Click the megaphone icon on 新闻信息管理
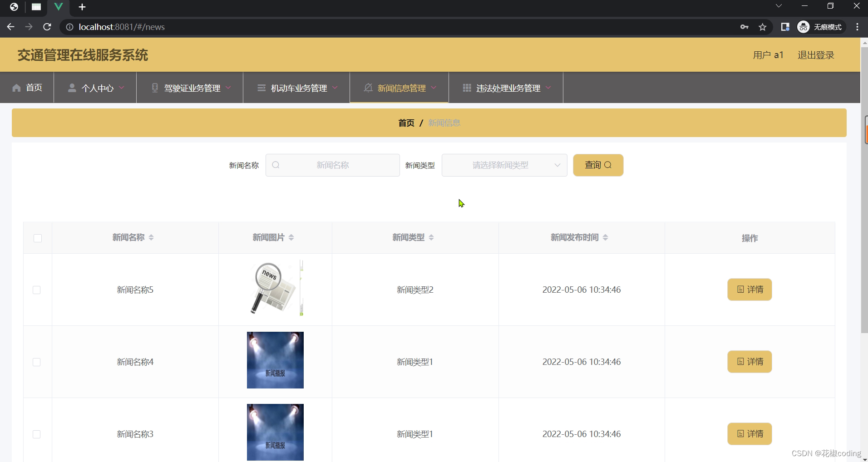Screen dimensions: 868x462 pyautogui.click(x=368, y=88)
